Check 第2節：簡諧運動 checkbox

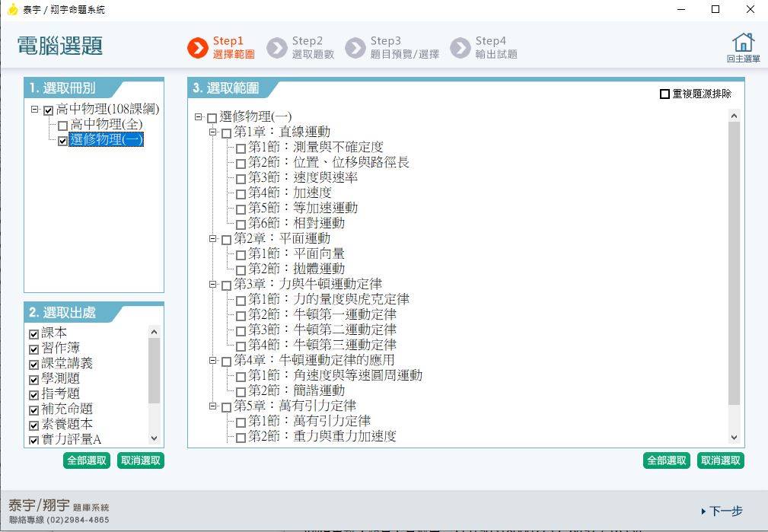(x=241, y=392)
